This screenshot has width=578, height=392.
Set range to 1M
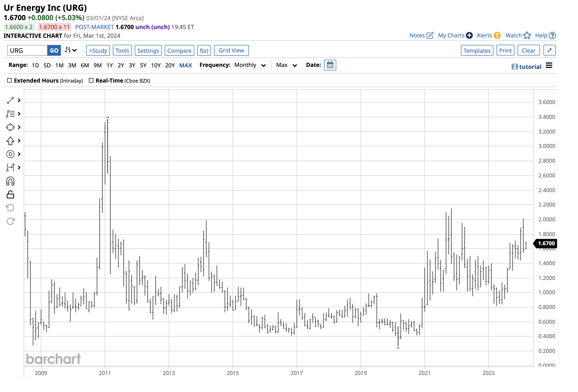click(59, 65)
